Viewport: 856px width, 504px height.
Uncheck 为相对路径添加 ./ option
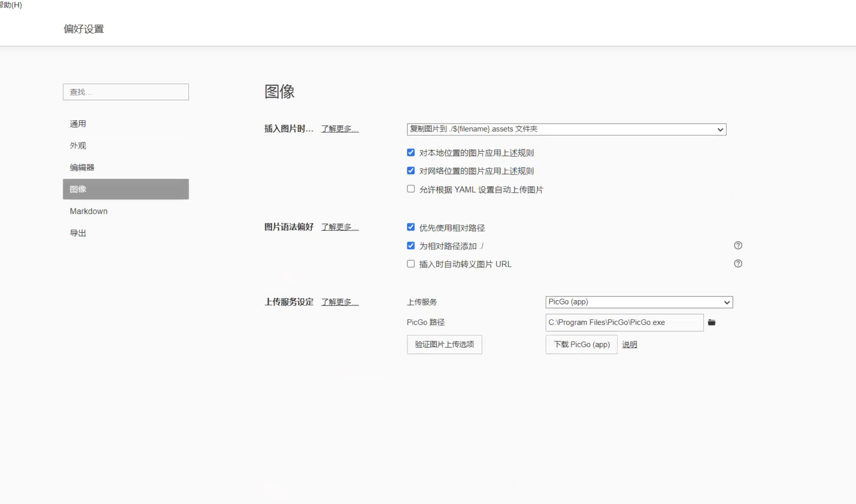tap(411, 246)
